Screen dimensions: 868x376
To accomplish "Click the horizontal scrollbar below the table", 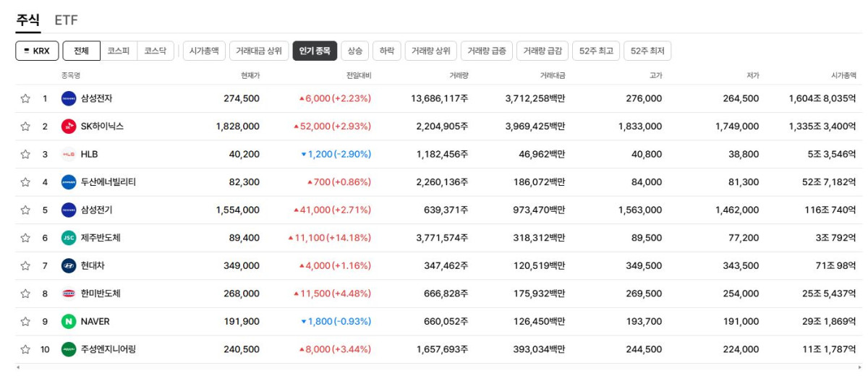I will coord(434,368).
